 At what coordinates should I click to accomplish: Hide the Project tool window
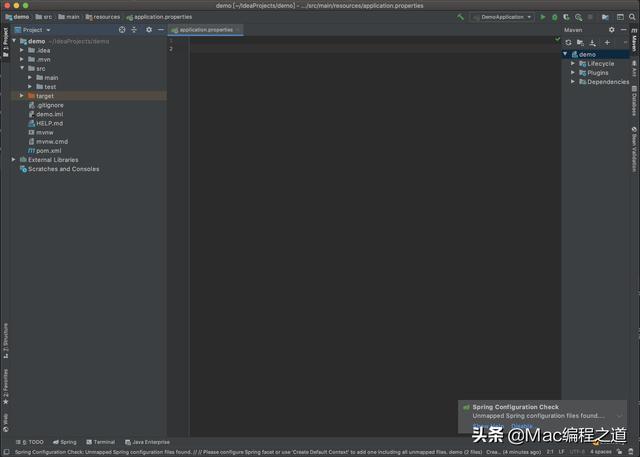click(161, 30)
